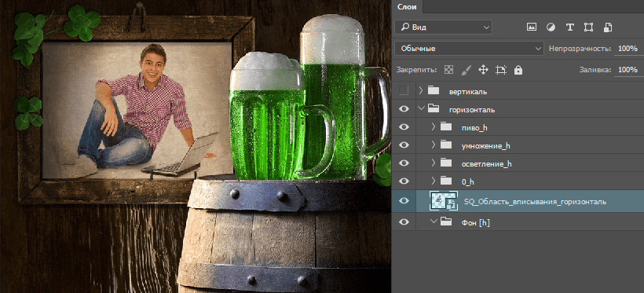Expand the умножение_h group
Screen dimensions: 644x293
(x=434, y=145)
